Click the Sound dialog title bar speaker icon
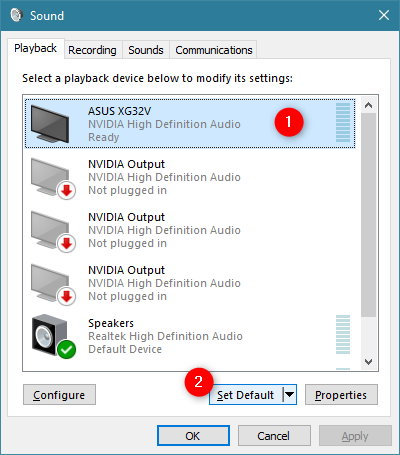 (16, 15)
